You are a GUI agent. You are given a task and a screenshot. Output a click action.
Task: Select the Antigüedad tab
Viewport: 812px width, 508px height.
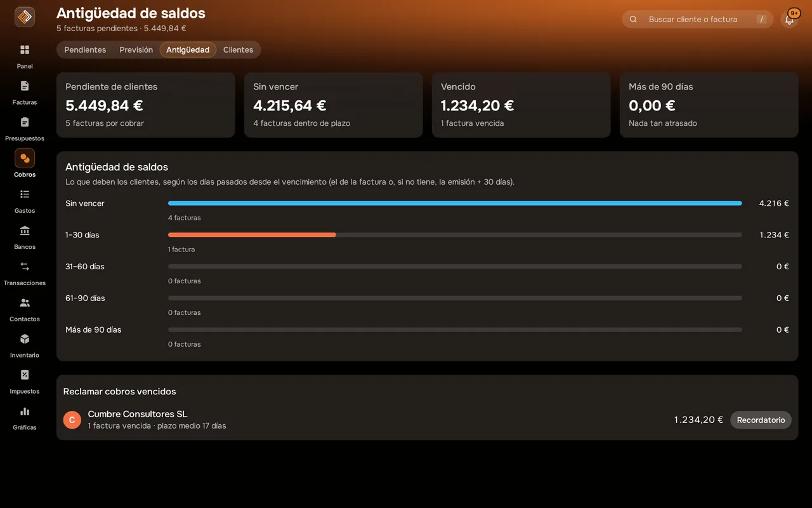[x=188, y=50]
